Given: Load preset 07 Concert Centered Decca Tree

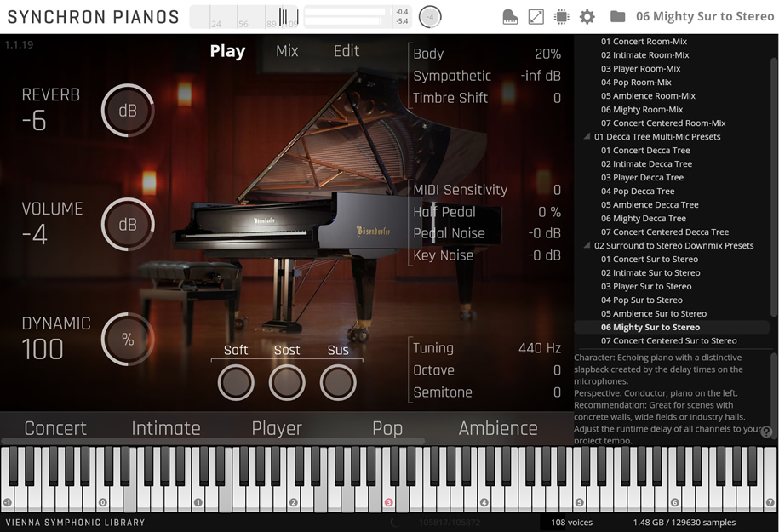Looking at the screenshot, I should pyautogui.click(x=665, y=232).
